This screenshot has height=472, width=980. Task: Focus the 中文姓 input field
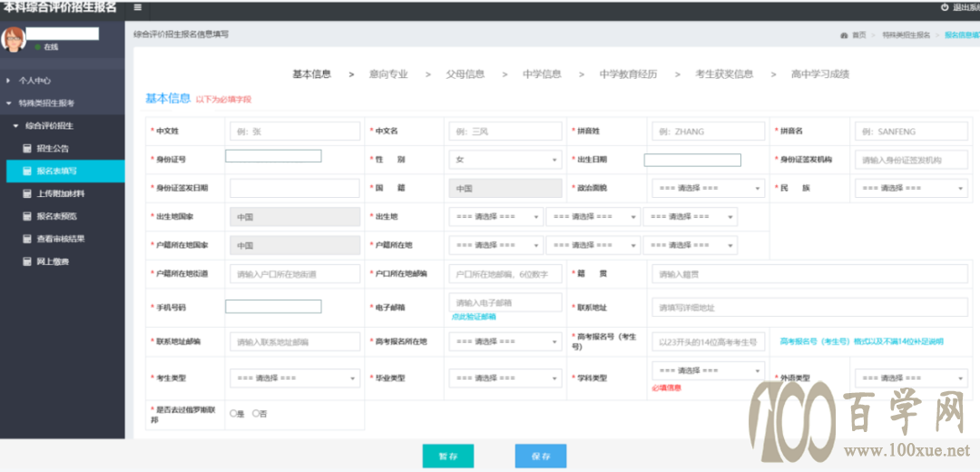pyautogui.click(x=295, y=132)
